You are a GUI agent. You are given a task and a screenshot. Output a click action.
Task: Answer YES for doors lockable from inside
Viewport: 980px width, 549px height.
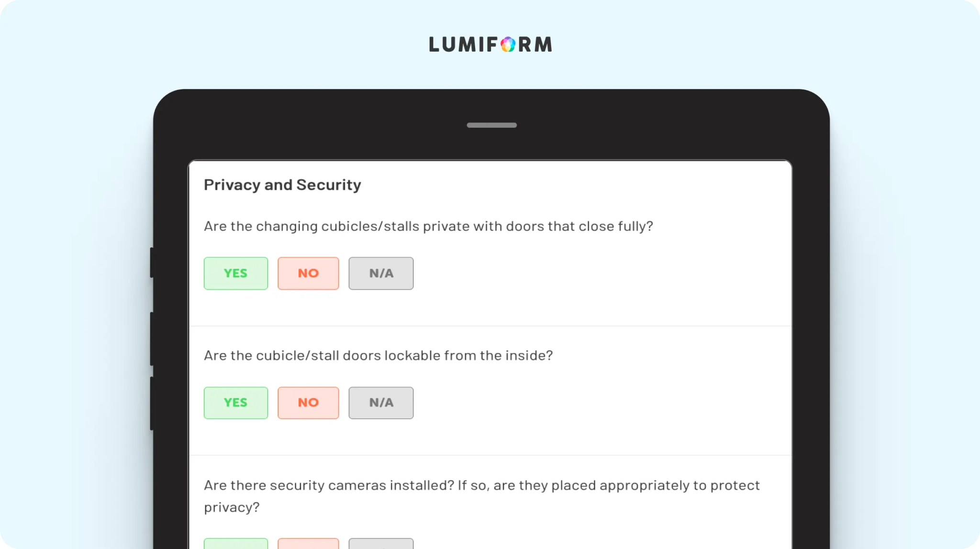click(236, 403)
